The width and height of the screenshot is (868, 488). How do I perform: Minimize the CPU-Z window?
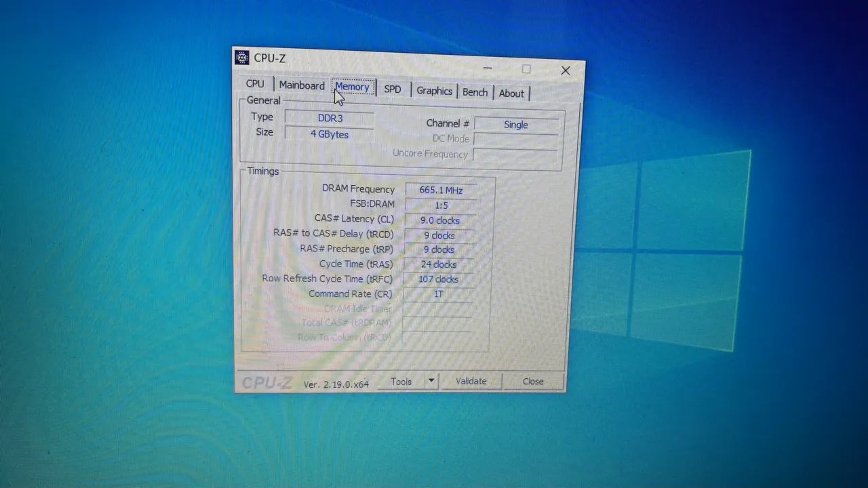click(x=488, y=68)
